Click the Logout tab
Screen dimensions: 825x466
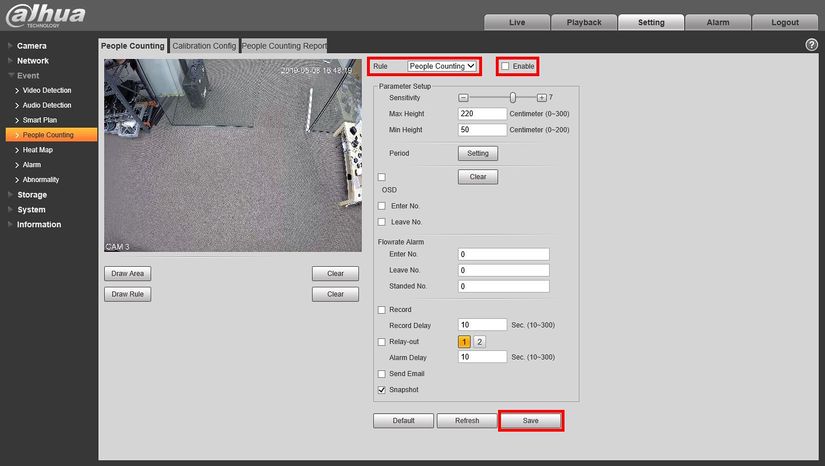tap(785, 23)
